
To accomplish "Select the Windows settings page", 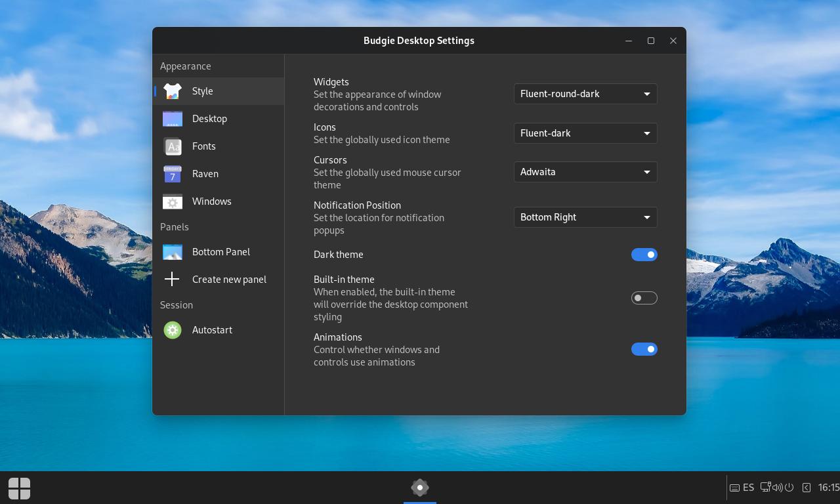I will click(x=219, y=201).
